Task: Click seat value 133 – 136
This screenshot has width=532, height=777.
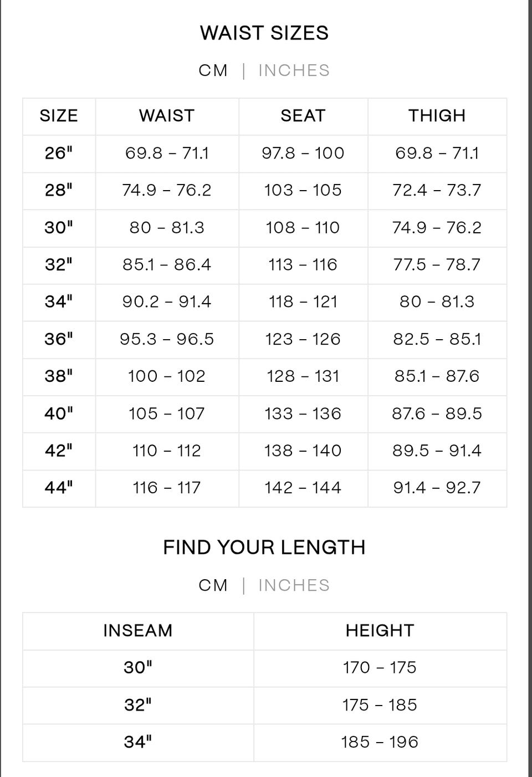Action: coord(303,413)
